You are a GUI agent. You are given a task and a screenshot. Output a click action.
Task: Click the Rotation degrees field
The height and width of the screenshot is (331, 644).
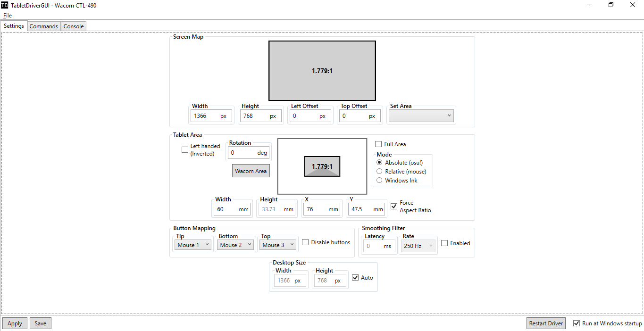coord(249,152)
